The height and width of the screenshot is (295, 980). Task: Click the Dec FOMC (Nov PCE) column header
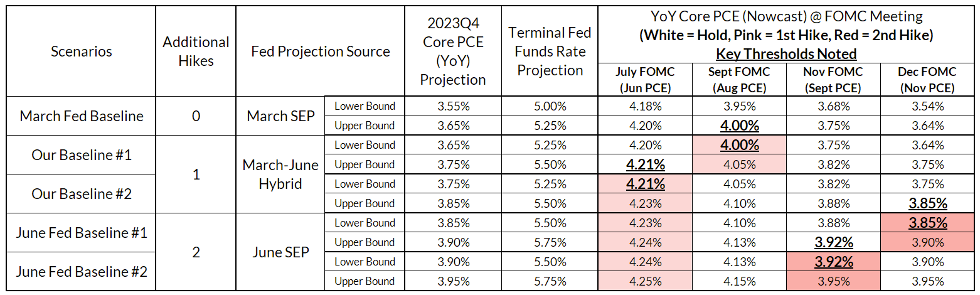927,80
